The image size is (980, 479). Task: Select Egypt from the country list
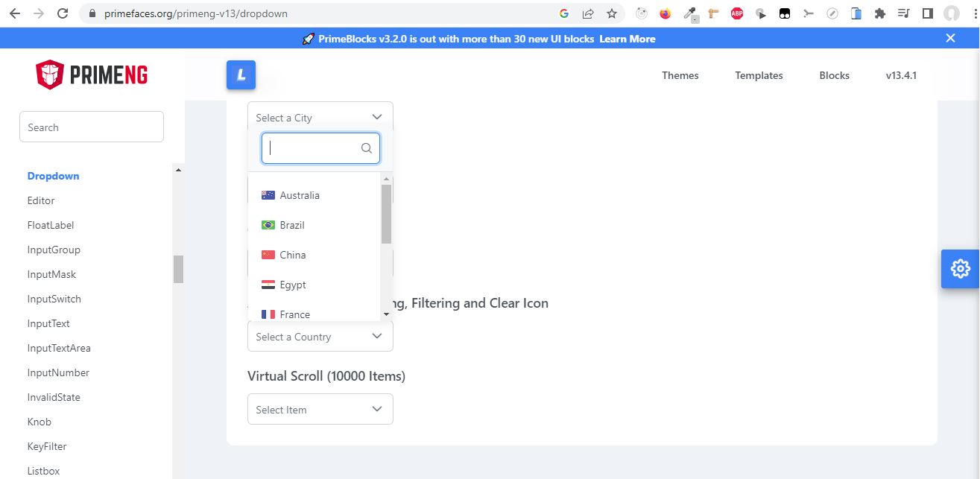click(x=292, y=285)
